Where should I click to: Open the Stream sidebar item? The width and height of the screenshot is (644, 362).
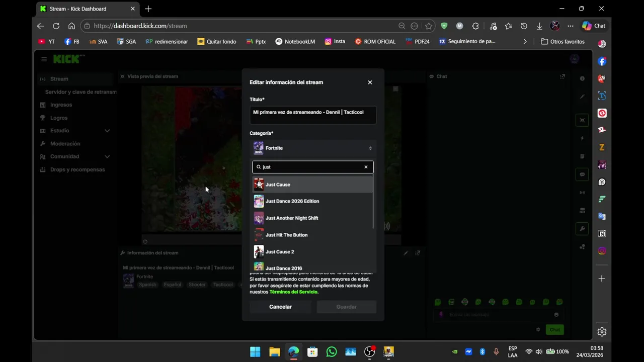(x=75, y=79)
